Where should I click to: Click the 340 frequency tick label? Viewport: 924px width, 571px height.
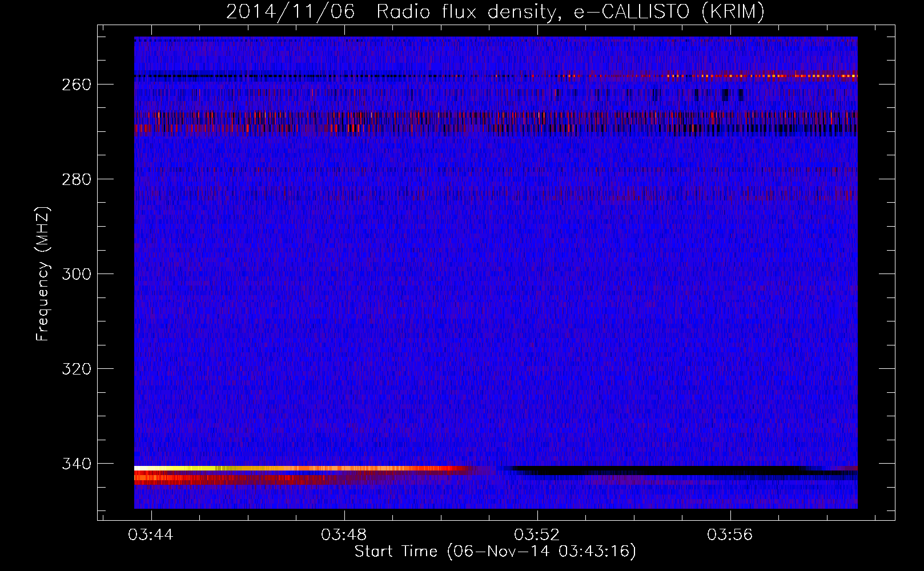point(77,464)
